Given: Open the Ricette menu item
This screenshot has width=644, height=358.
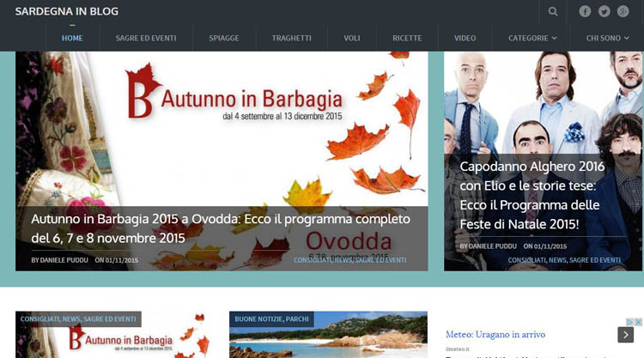Looking at the screenshot, I should pos(407,38).
